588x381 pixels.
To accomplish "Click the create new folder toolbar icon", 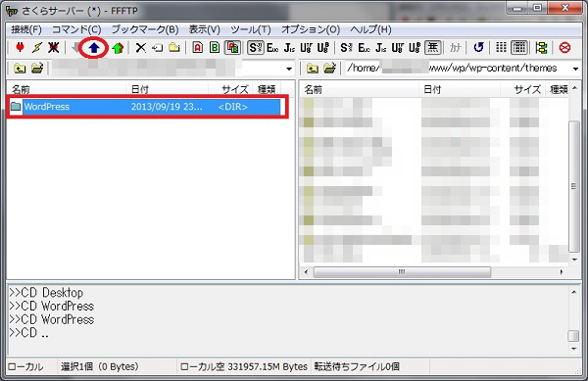I will 174,48.
